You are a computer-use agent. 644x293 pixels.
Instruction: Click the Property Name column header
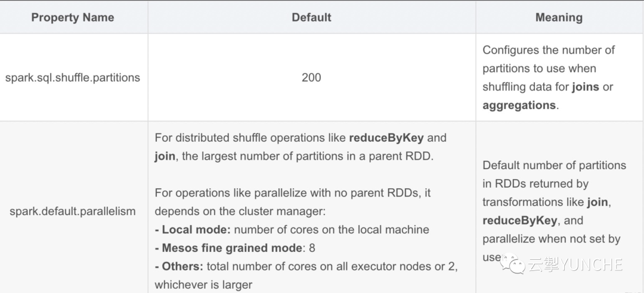73,17
